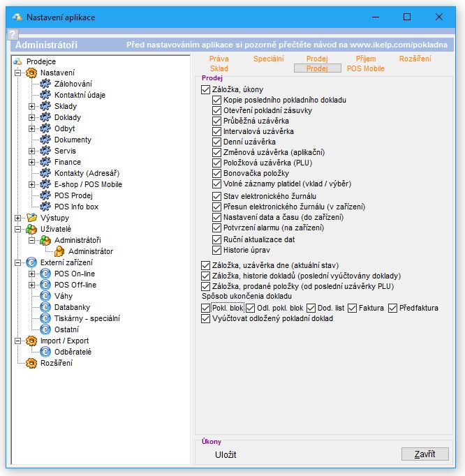Click the Administrátor user icon

59,251
